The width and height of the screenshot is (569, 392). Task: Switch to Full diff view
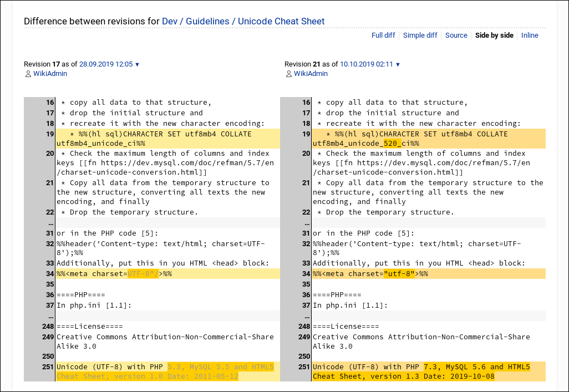(x=383, y=35)
